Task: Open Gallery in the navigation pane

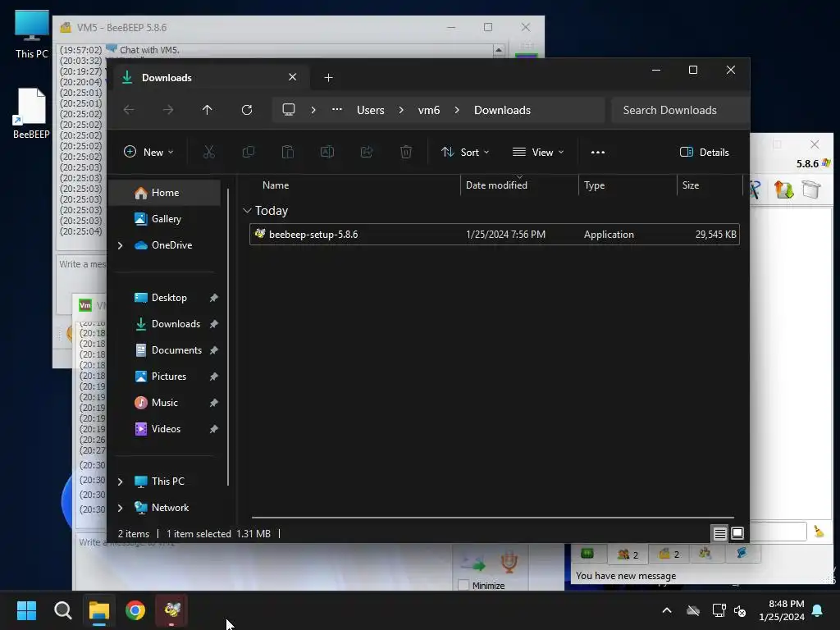Action: 165,218
